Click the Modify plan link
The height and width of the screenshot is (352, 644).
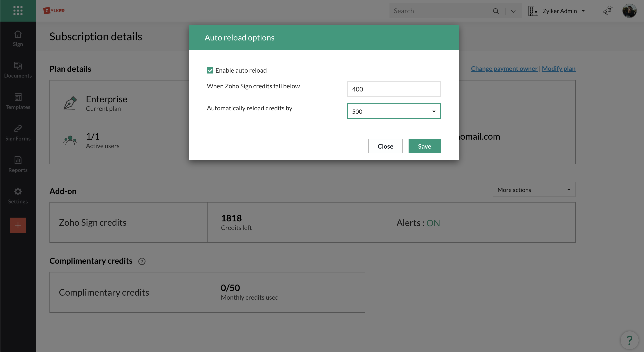click(558, 69)
